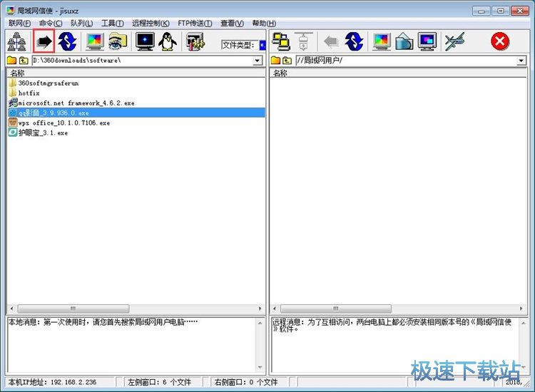Click the right panel yellow folder icon
The width and height of the screenshot is (535, 392).
click(x=275, y=61)
